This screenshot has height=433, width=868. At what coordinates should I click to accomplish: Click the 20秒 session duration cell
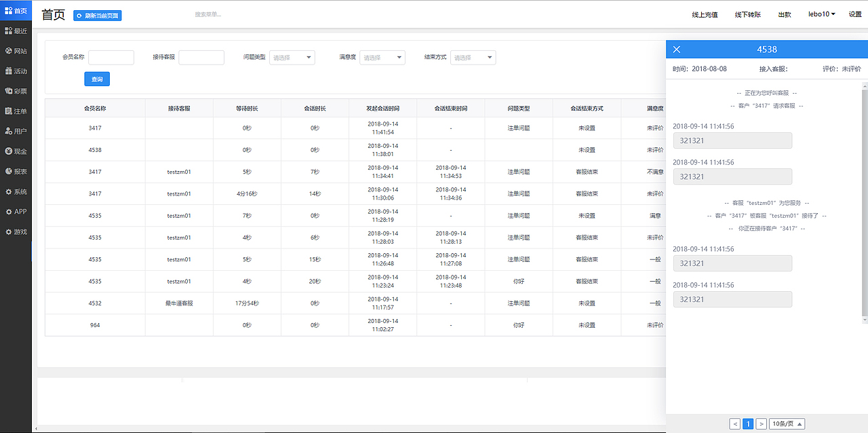[x=315, y=281]
